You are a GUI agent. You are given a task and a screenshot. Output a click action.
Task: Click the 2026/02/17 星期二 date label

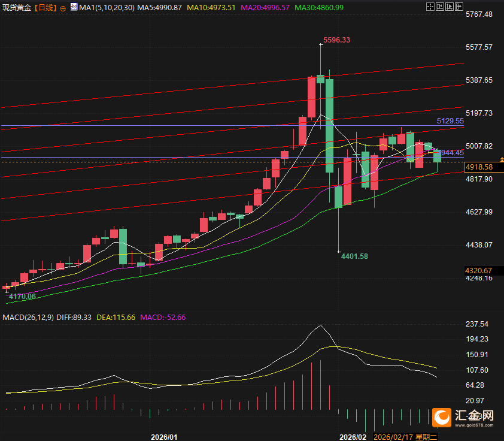tap(406, 437)
